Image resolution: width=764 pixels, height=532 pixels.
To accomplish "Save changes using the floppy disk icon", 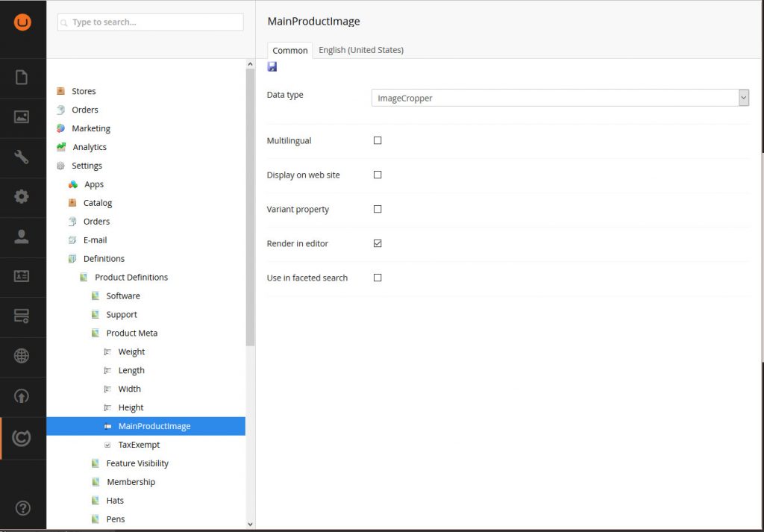I will pos(272,66).
